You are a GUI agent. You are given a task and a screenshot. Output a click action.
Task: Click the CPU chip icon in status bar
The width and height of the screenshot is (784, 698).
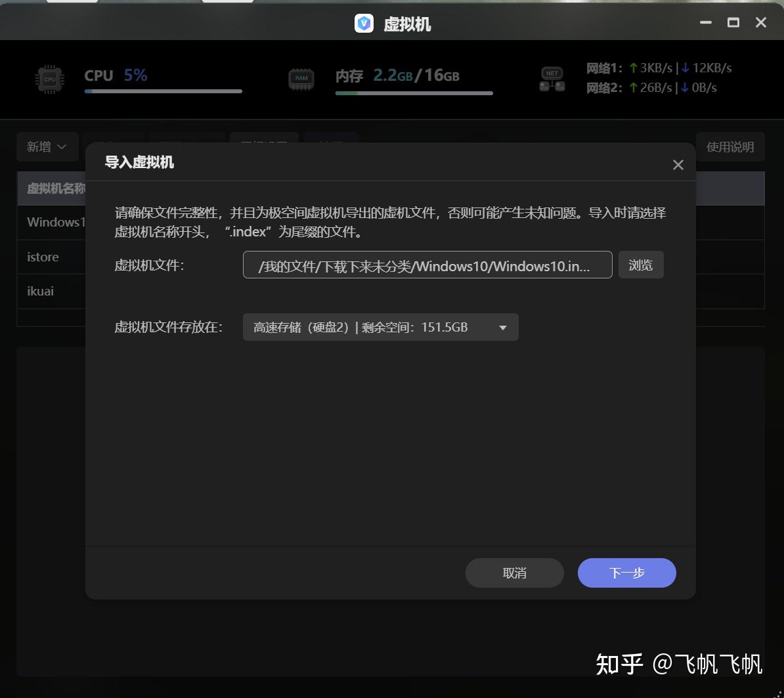pos(49,78)
